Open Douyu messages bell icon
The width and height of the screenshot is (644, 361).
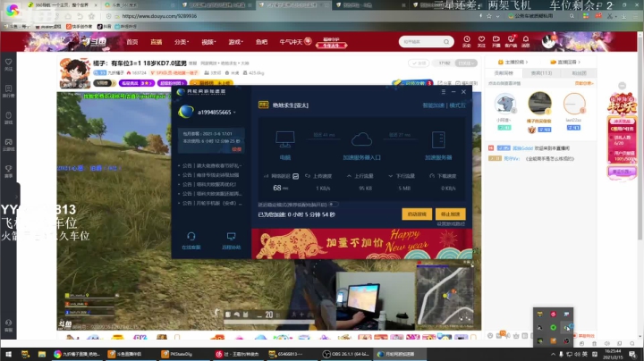pyautogui.click(x=526, y=41)
